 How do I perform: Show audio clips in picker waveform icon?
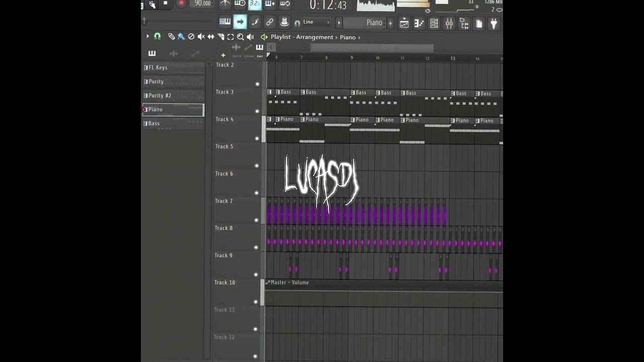[174, 53]
